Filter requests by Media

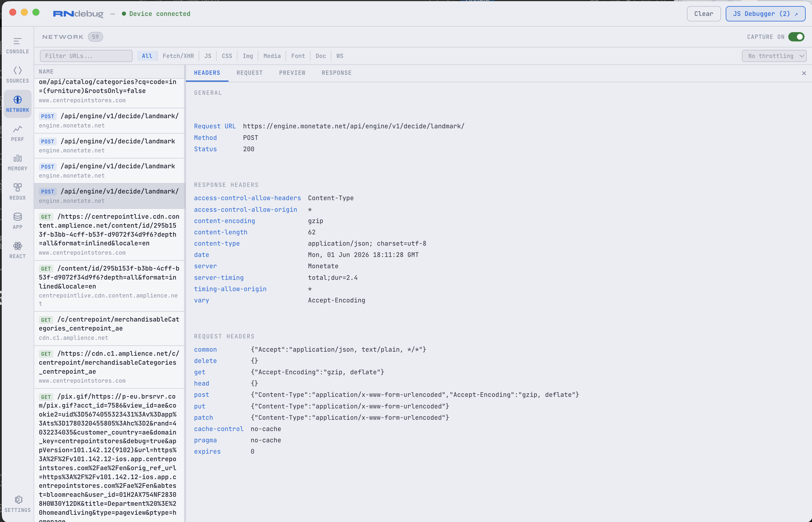[272, 56]
